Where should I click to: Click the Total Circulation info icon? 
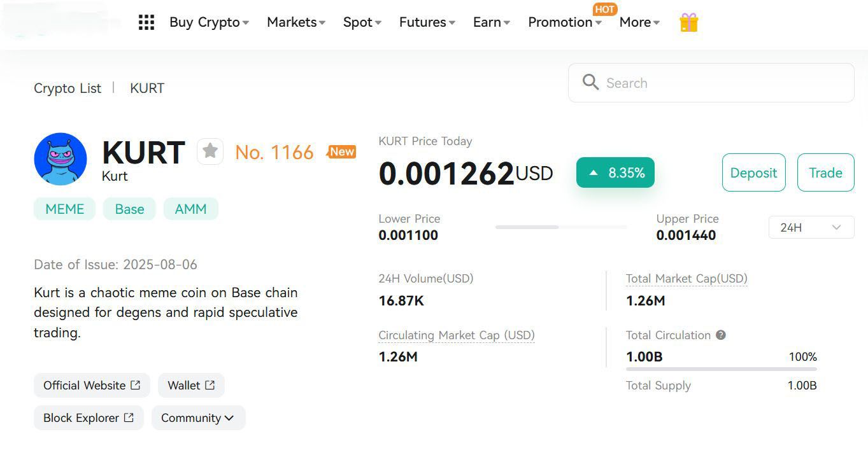point(721,335)
